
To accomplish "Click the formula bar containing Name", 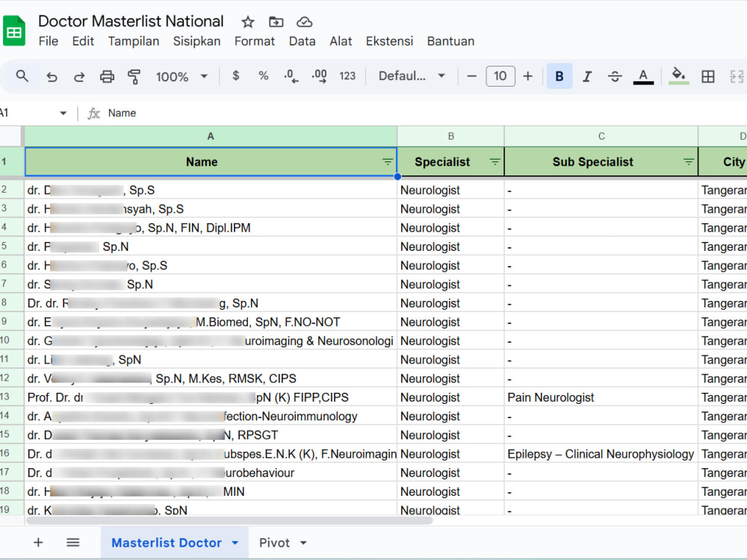I will click(424, 113).
